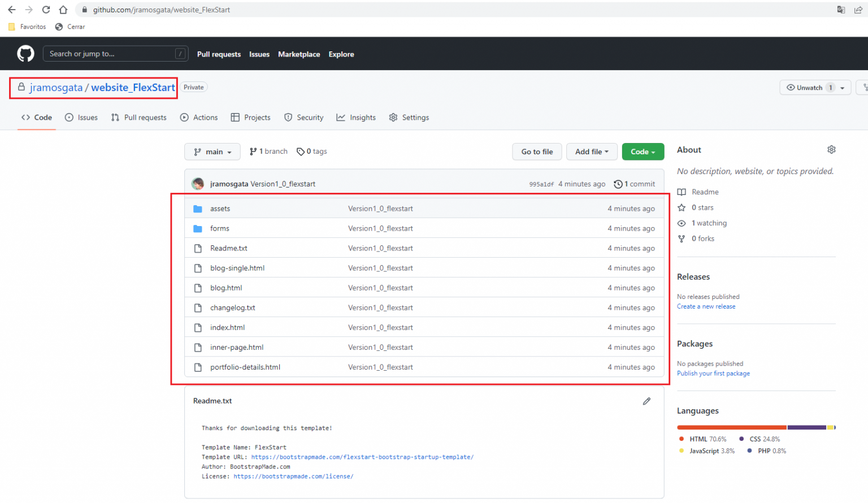Click the translate page icon in address bar
The width and height of the screenshot is (868, 503).
(841, 10)
